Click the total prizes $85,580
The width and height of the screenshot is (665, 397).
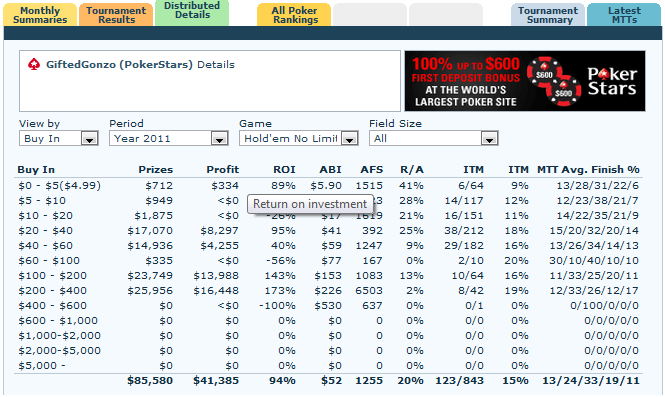(150, 381)
